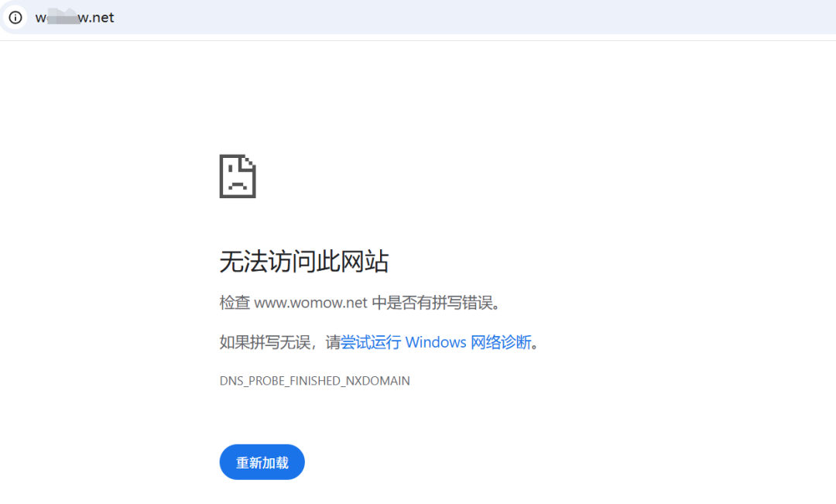
Task: Click the www.womow.net spelling-check sentence
Action: pyautogui.click(x=358, y=303)
